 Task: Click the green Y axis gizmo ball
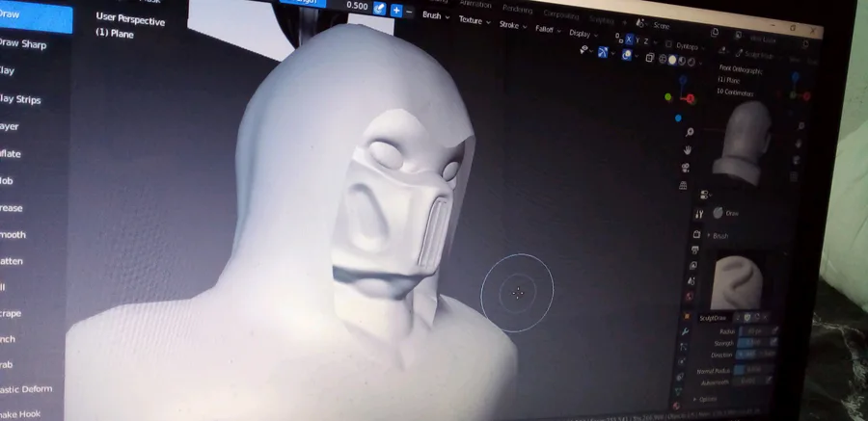pos(668,97)
